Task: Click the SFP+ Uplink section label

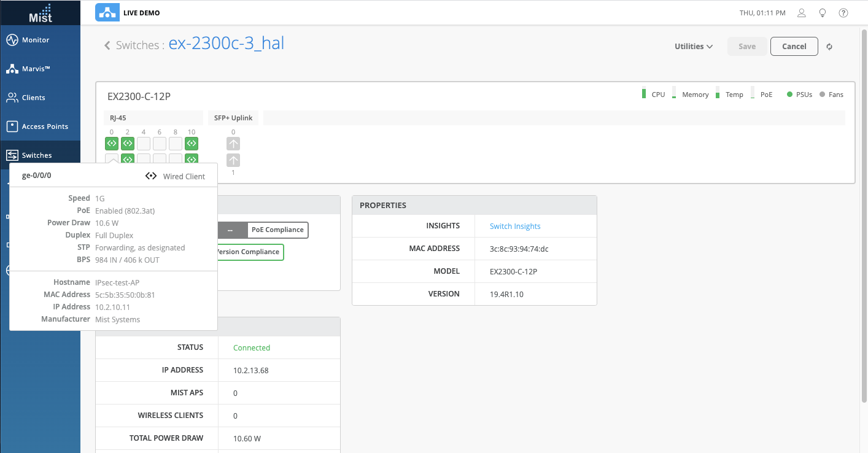Action: [233, 118]
